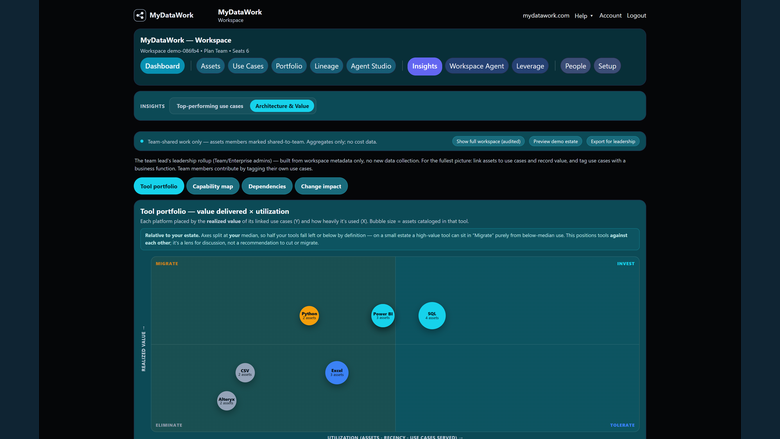
Task: Click the CSV bubble
Action: pyautogui.click(x=245, y=373)
